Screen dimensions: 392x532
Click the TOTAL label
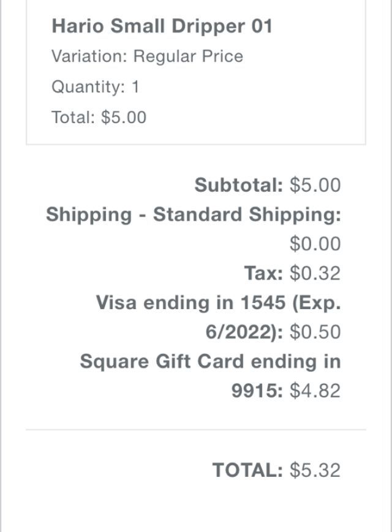point(247,470)
